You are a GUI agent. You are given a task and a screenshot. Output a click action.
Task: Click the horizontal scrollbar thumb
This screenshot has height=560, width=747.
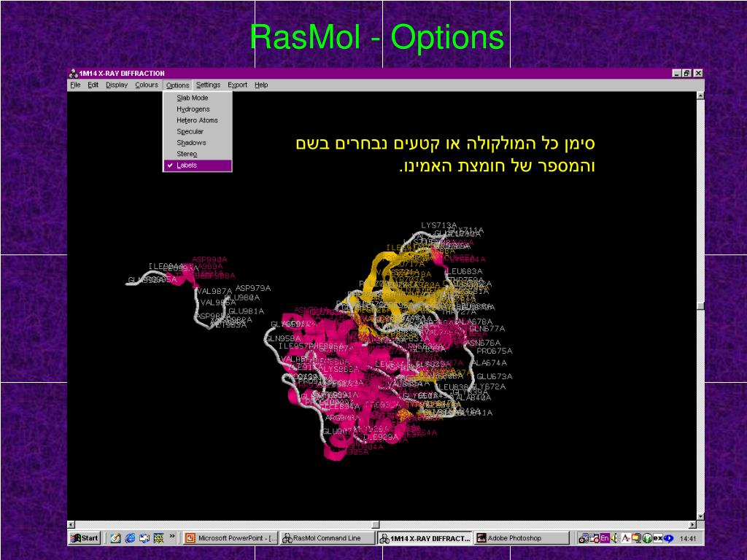pyautogui.click(x=376, y=524)
